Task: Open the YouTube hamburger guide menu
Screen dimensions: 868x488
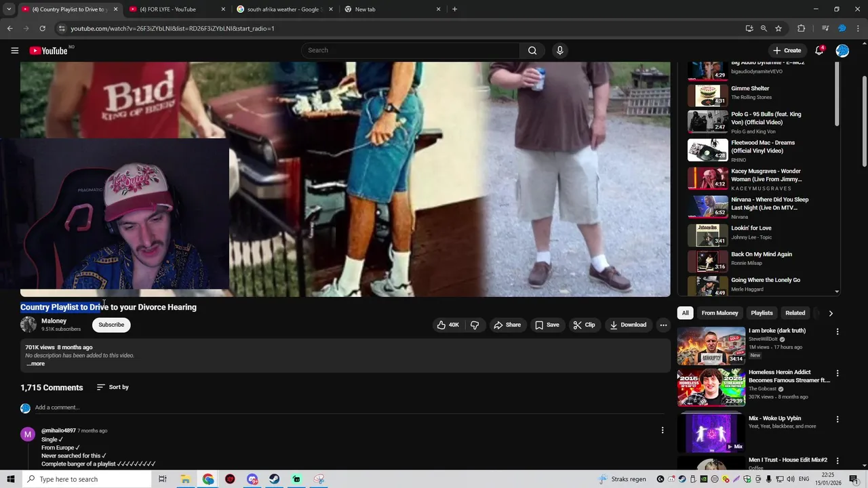Action: [14, 50]
